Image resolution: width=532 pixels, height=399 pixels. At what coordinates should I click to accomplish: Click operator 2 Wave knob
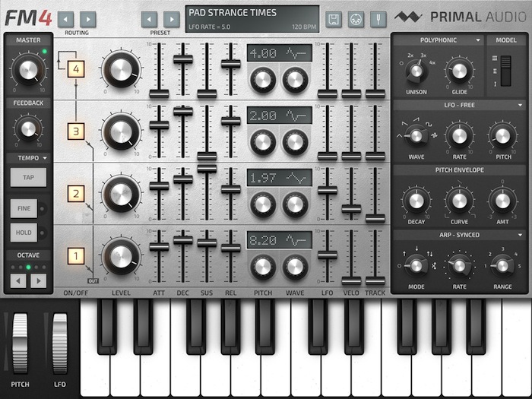[295, 204]
